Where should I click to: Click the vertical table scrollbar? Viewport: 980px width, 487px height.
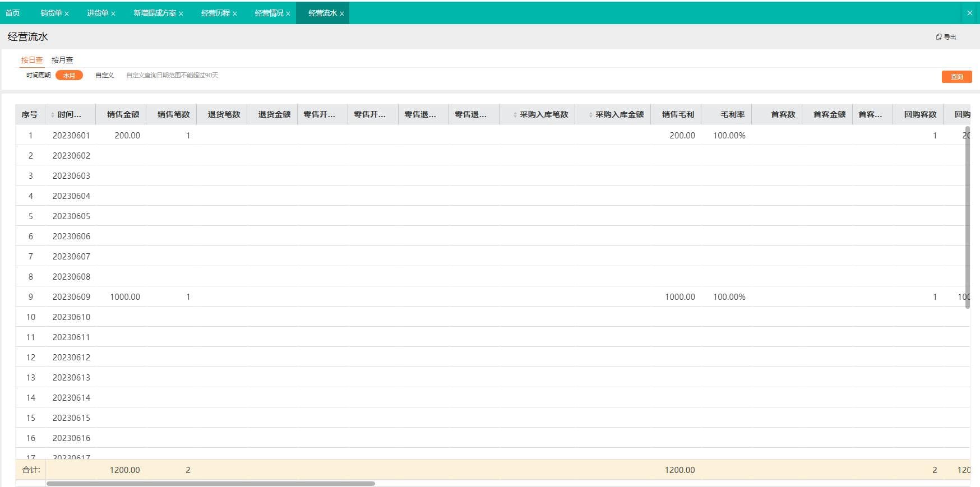coord(968,217)
